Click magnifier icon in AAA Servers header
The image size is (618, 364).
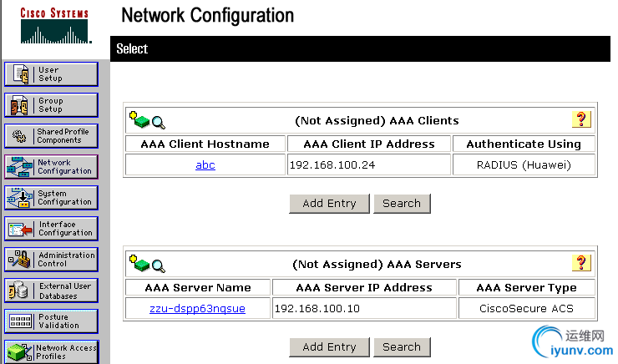pos(159,266)
